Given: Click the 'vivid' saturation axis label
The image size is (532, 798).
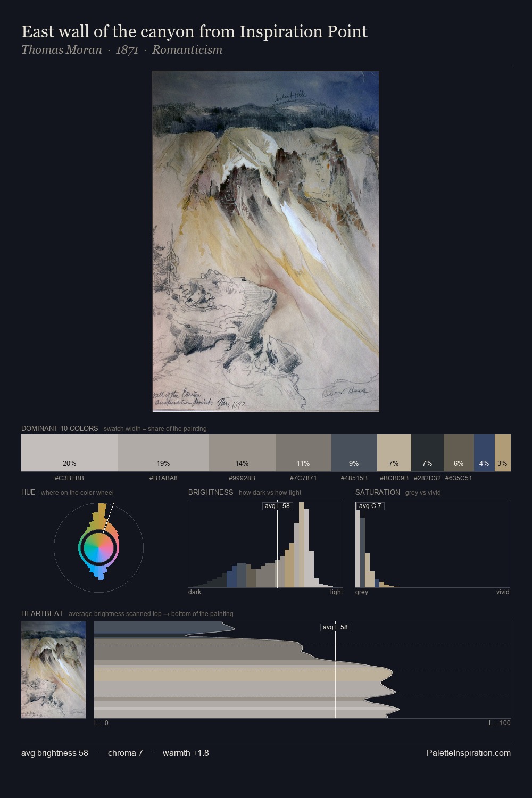Looking at the screenshot, I should 503,592.
